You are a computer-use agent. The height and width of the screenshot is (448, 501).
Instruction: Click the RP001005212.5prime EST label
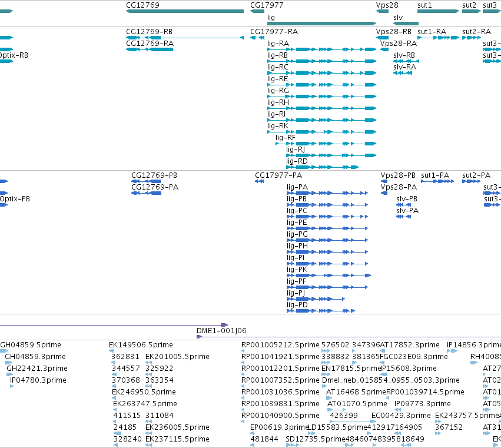[280, 345]
